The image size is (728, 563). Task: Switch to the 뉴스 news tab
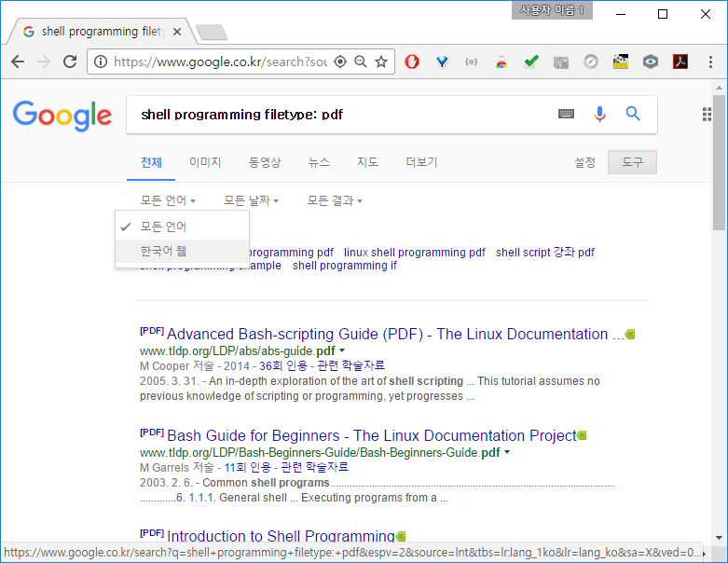click(x=319, y=162)
